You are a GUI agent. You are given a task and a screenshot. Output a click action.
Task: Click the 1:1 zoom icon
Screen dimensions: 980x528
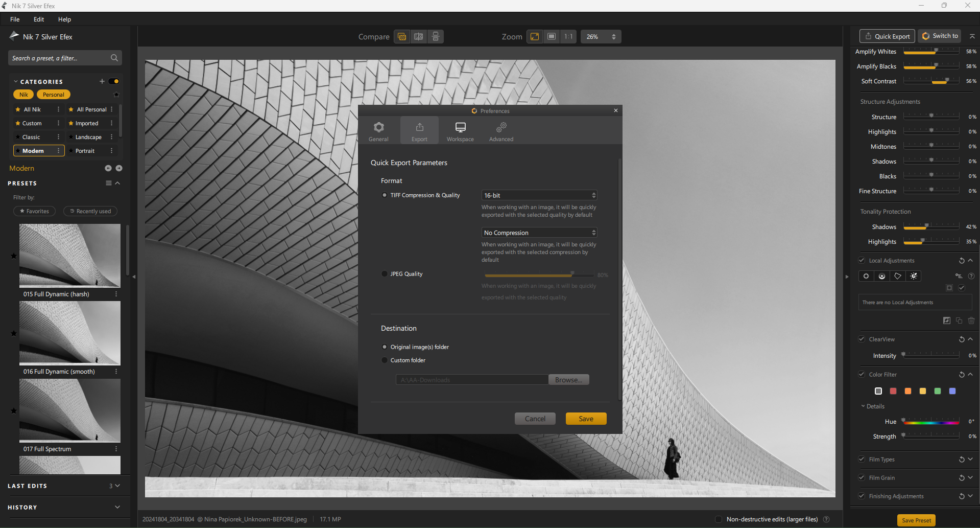pos(568,37)
